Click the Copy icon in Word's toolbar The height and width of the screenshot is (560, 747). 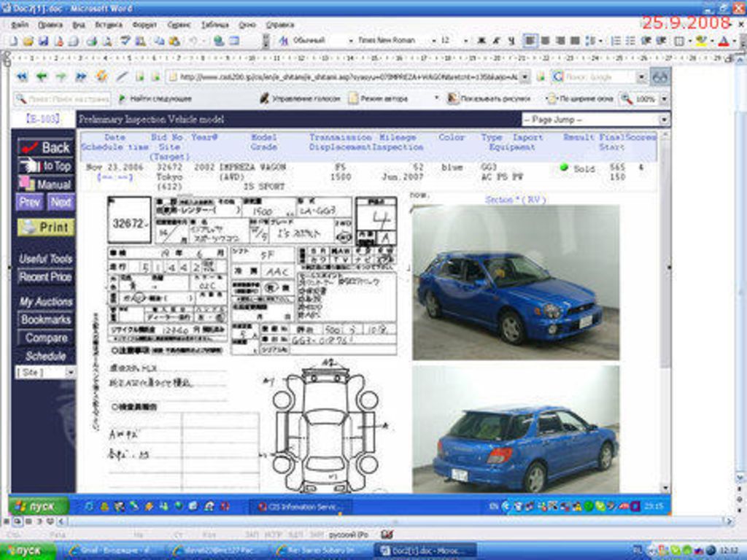point(159,42)
